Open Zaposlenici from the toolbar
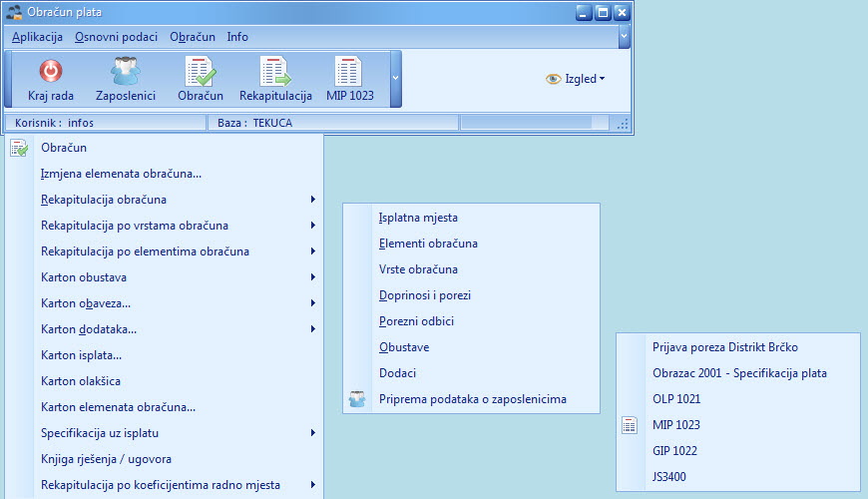The height and width of the screenshot is (499, 868). click(x=125, y=72)
